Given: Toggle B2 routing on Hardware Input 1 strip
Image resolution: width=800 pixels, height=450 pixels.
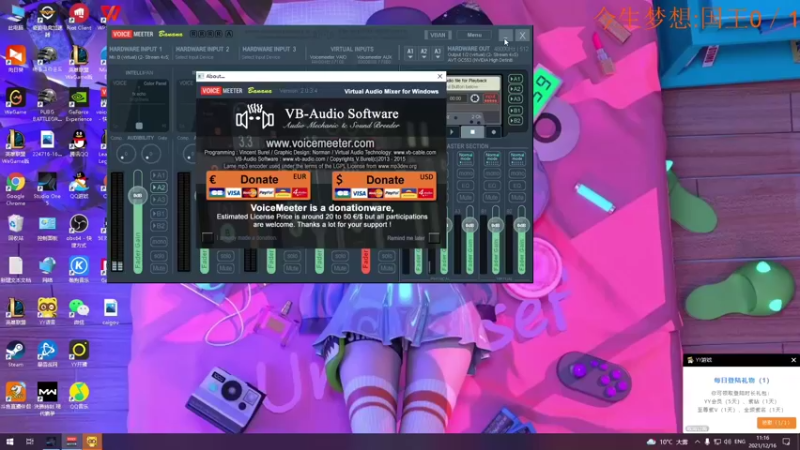Looking at the screenshot, I should point(159,226).
